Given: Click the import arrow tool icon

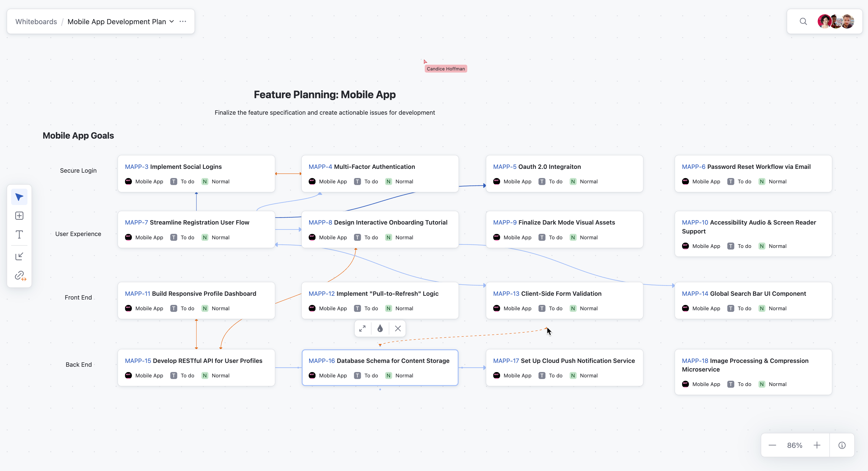Looking at the screenshot, I should [19, 256].
